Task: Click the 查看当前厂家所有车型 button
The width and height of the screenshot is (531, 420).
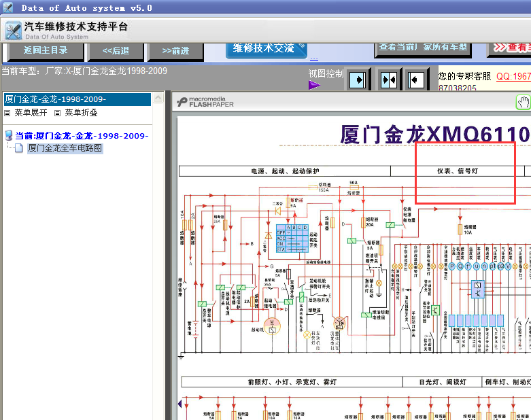Action: point(423,49)
